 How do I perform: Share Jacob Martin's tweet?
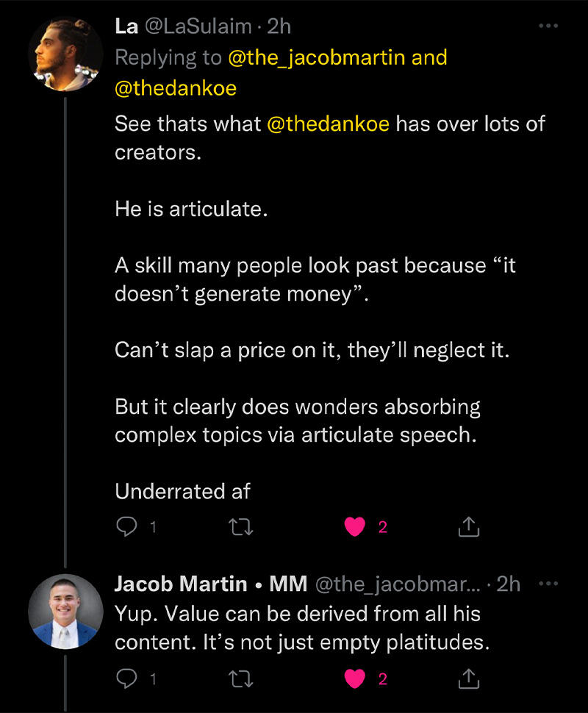click(469, 680)
